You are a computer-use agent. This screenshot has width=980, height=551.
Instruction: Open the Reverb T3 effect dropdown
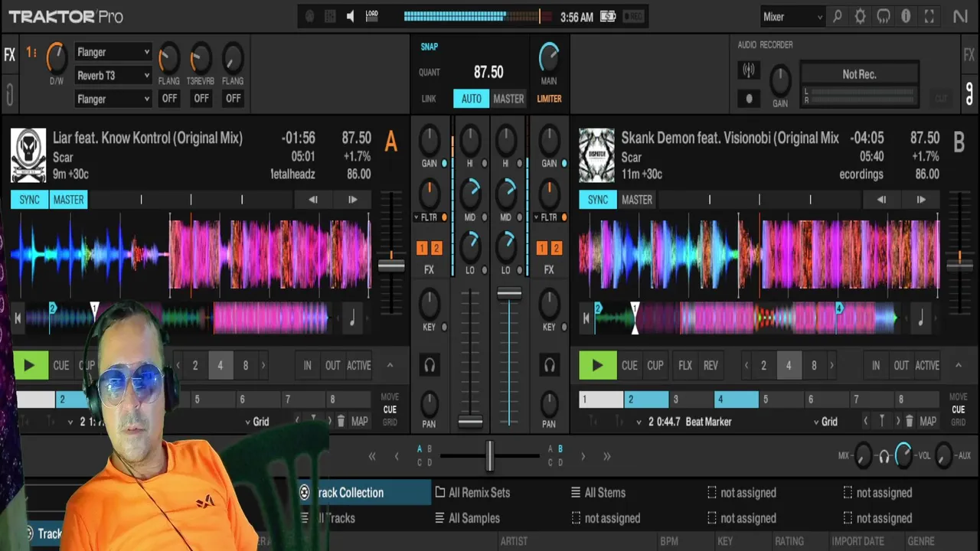[x=113, y=76]
